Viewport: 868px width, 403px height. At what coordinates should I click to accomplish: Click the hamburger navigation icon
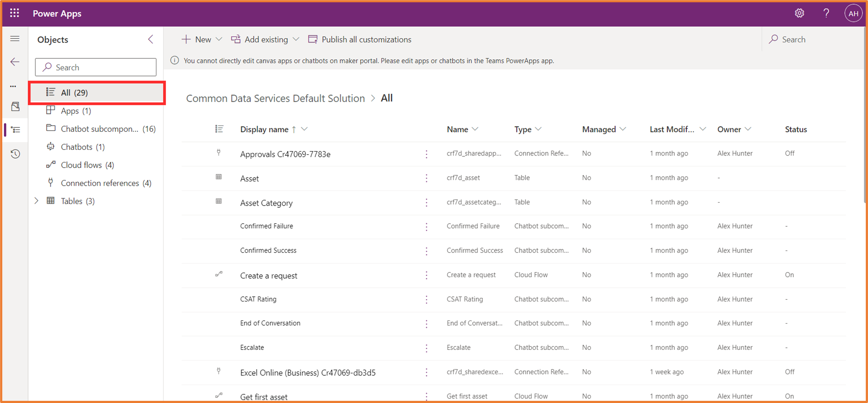15,38
